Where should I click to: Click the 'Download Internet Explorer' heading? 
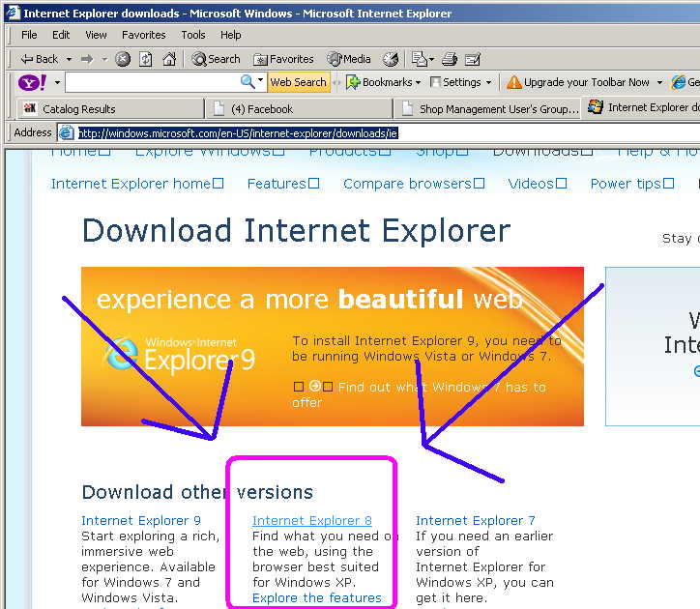click(296, 231)
